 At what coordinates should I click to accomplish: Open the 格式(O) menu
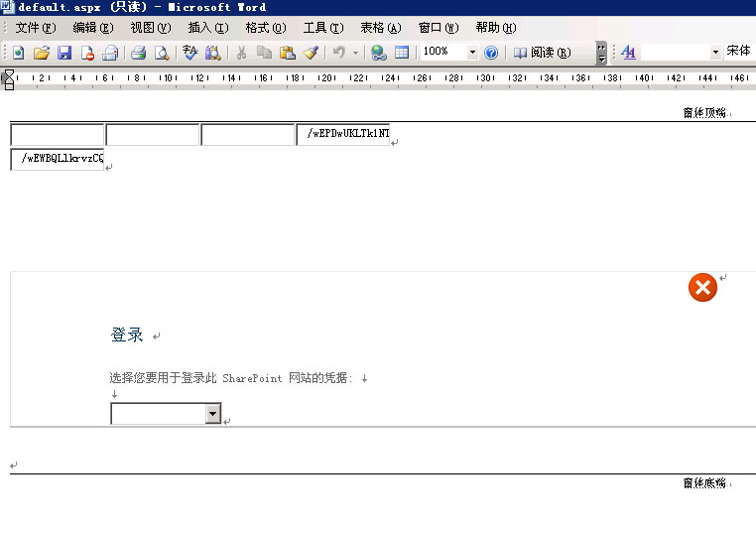[266, 28]
